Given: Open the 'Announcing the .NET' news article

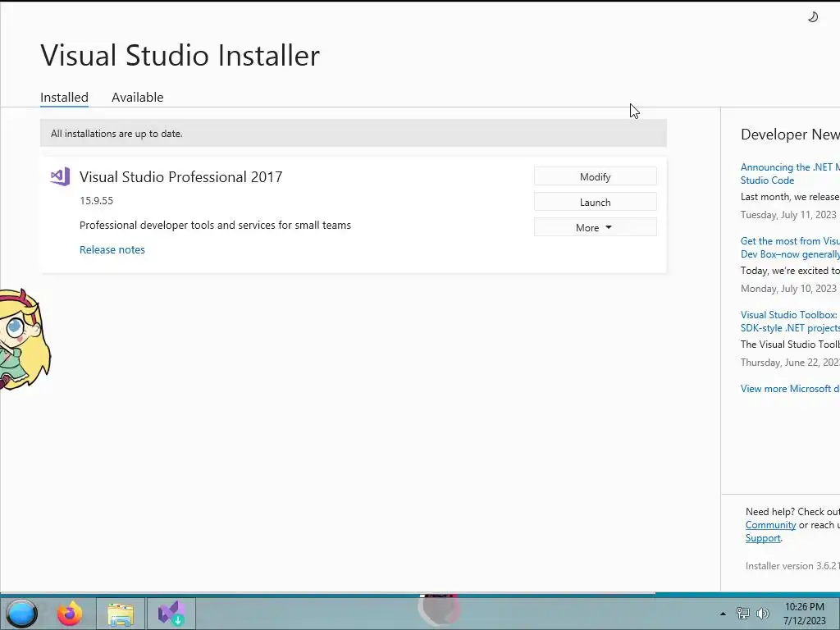Looking at the screenshot, I should click(x=790, y=174).
